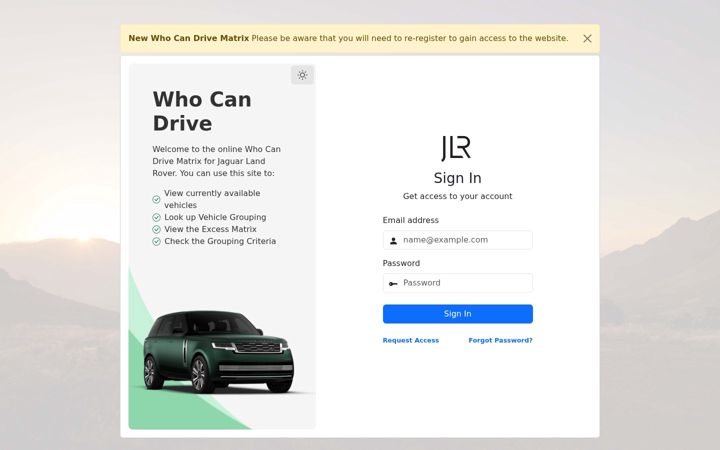Click 'New Who Can Drive Matrix' banner text

[189, 38]
